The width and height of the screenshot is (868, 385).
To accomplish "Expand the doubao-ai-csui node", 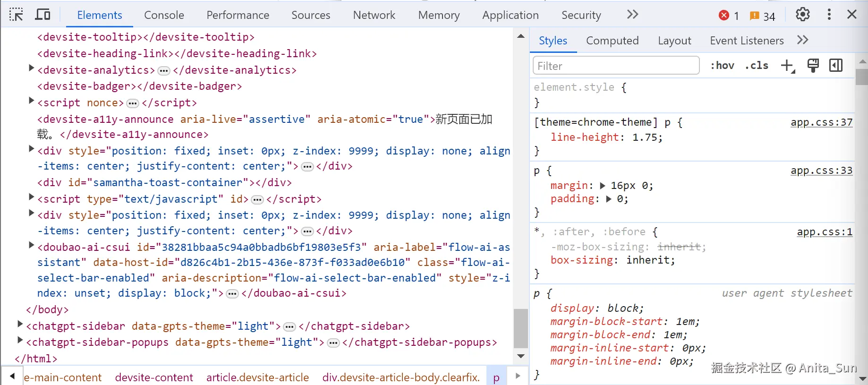I will (31, 245).
